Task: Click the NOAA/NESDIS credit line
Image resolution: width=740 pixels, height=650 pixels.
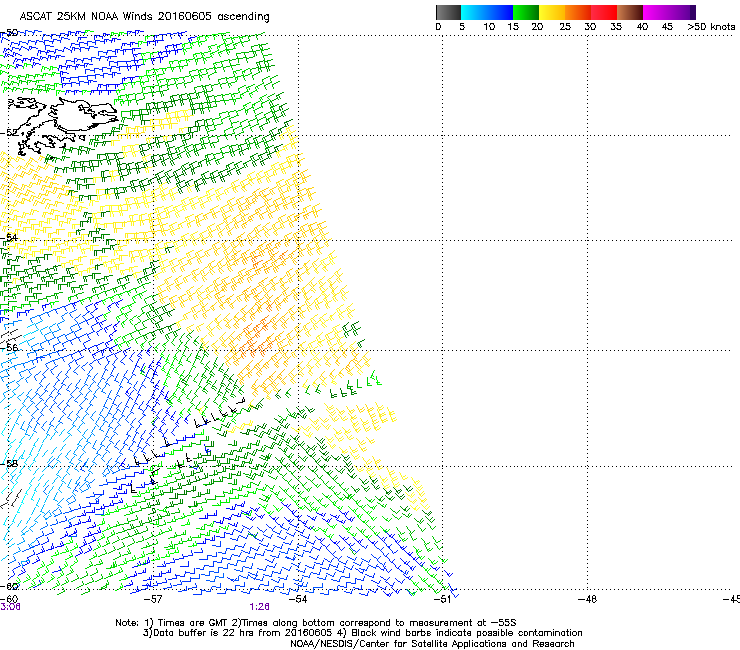Action: 432,644
